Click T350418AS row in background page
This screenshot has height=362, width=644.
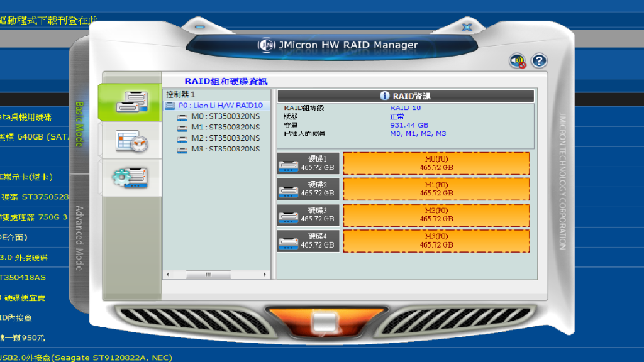pos(23,277)
